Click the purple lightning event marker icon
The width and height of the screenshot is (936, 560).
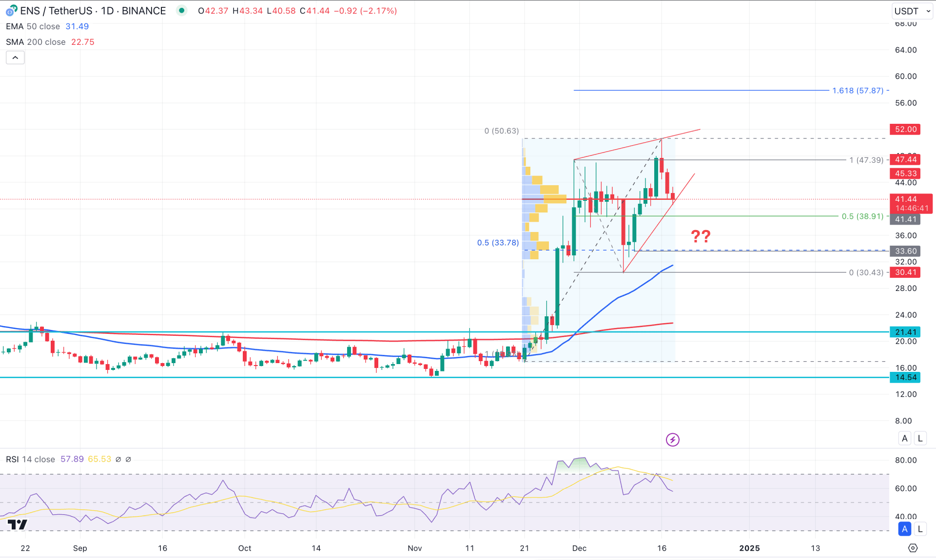pyautogui.click(x=673, y=440)
